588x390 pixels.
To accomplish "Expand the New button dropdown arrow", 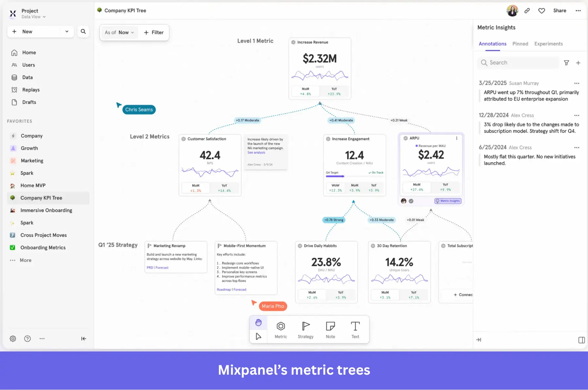I will 67,31.
